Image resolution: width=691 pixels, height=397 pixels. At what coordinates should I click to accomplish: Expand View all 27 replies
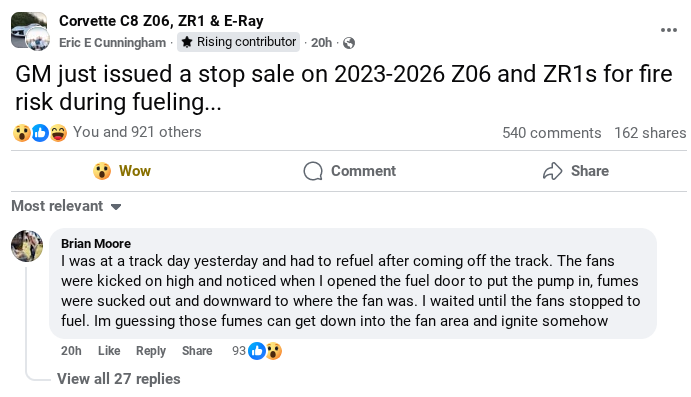pos(119,379)
